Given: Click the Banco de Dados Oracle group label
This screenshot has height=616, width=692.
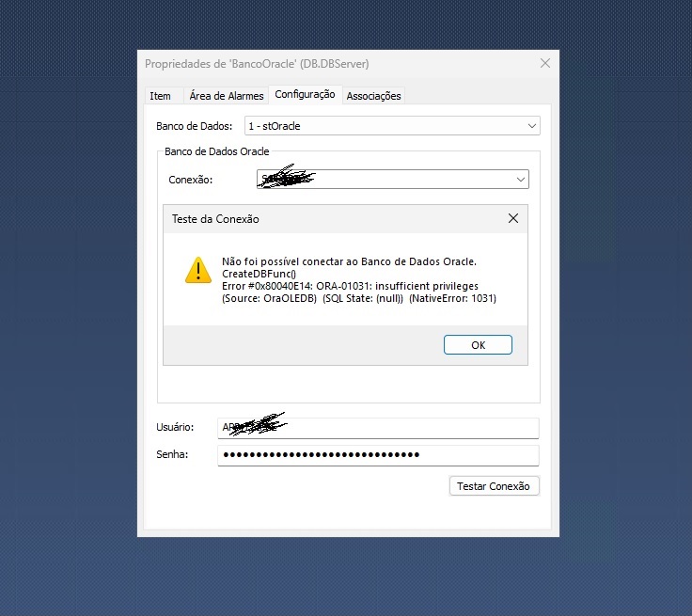Looking at the screenshot, I should (217, 151).
